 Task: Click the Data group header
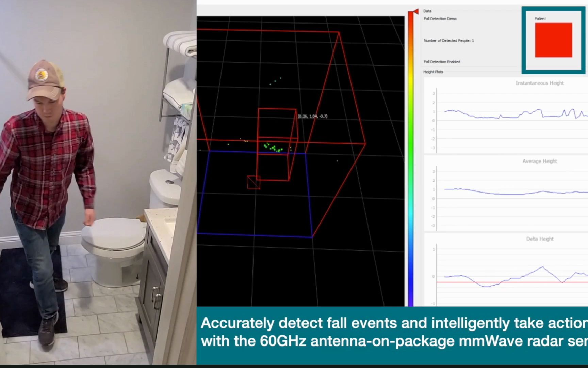427,11
